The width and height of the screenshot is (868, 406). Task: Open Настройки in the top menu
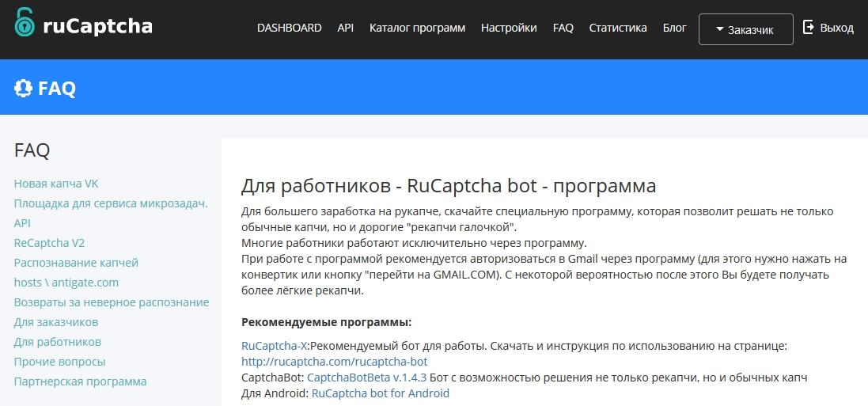[x=509, y=28]
